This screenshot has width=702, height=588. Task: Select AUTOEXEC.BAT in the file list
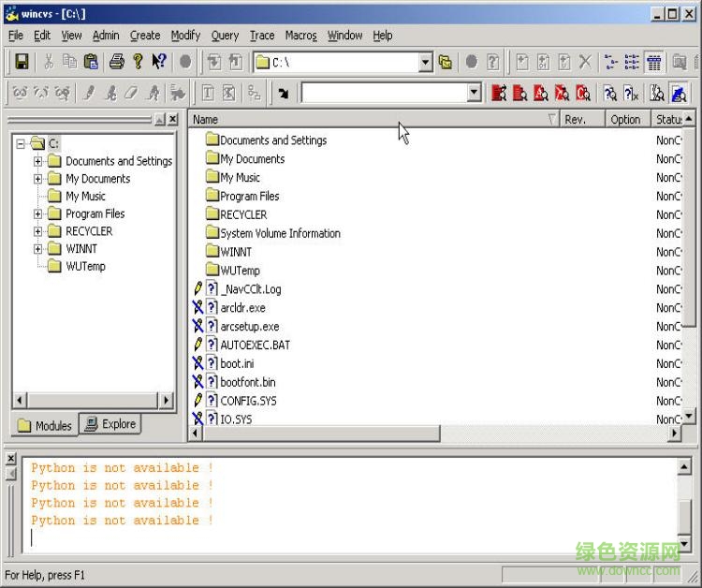[x=255, y=345]
